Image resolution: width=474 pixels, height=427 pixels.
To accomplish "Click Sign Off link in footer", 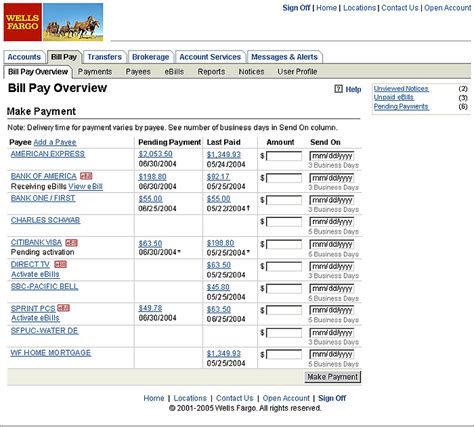I will coord(332,398).
